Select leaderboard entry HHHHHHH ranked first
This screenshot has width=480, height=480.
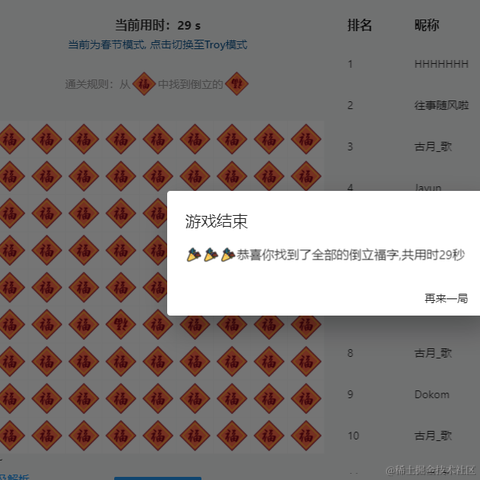[441, 64]
